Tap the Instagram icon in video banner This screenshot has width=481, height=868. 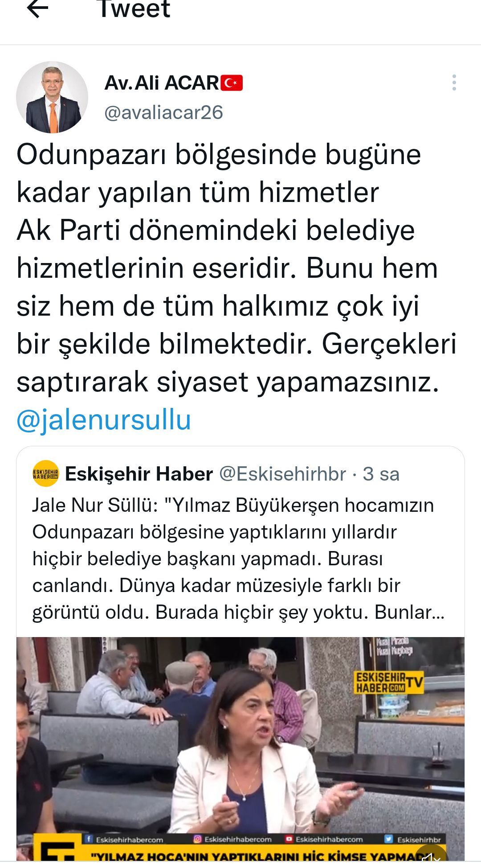point(197,839)
